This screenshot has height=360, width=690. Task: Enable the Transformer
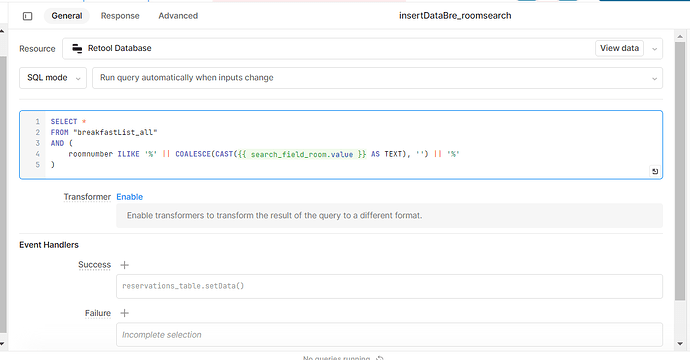click(x=129, y=197)
